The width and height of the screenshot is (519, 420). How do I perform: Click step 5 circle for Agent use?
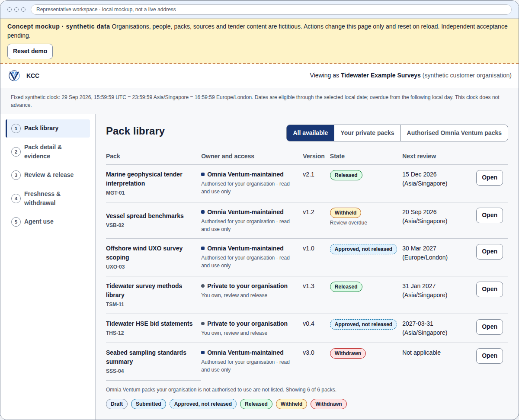pos(16,222)
